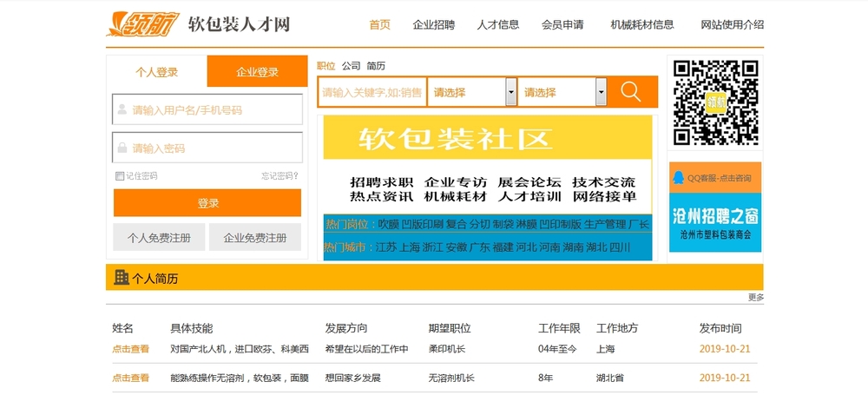Go to 首页 in navigation
868x395 pixels.
(380, 24)
